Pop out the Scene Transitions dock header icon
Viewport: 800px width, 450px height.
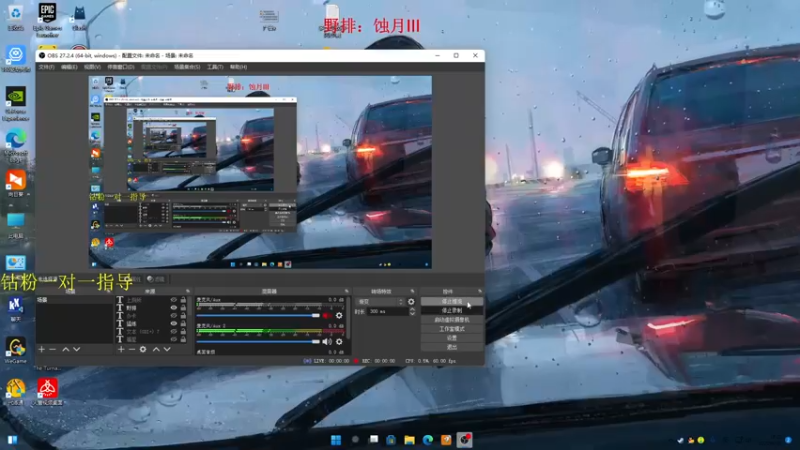(412, 291)
